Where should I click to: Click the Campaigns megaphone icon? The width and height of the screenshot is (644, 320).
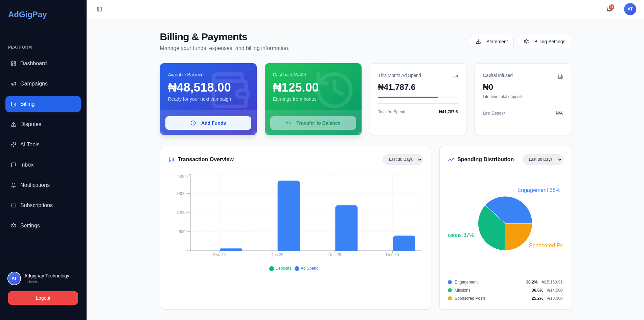(x=14, y=84)
